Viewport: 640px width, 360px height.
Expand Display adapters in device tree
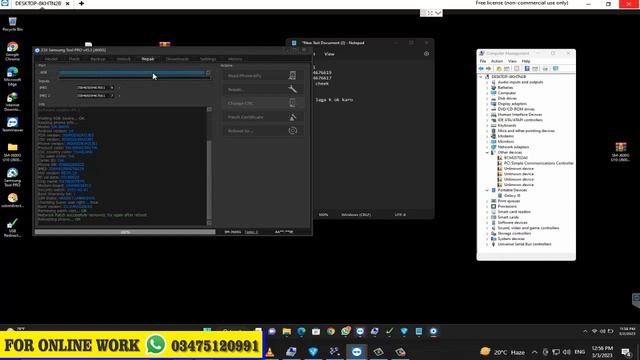coord(487,104)
